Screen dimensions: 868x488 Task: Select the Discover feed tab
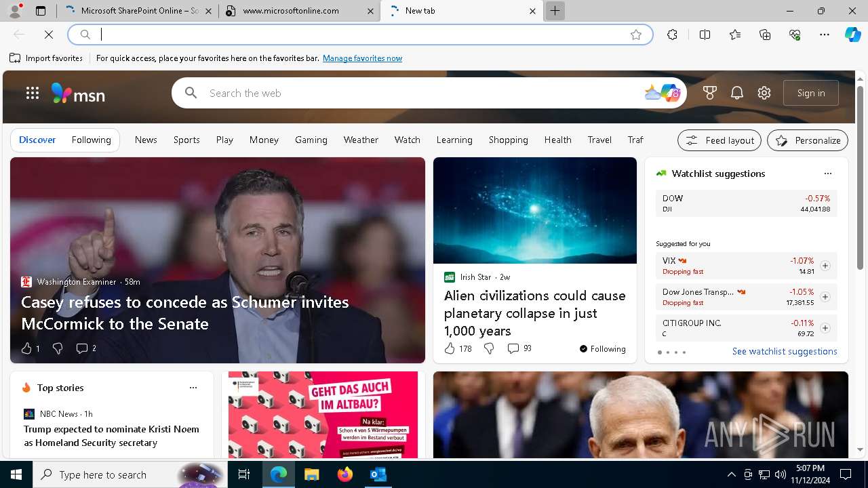pos(37,140)
